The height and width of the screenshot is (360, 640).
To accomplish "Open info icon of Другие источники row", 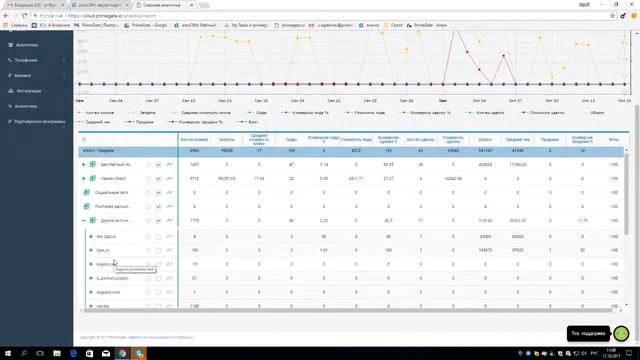I will click(148, 220).
